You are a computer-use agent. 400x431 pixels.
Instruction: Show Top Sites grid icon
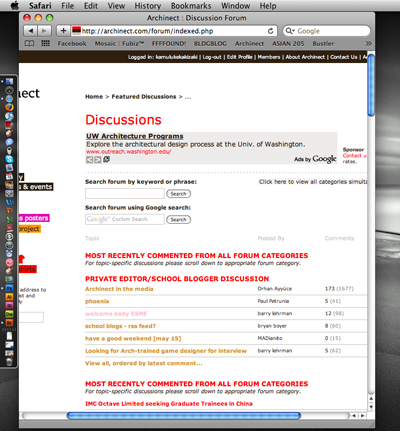pyautogui.click(x=45, y=43)
